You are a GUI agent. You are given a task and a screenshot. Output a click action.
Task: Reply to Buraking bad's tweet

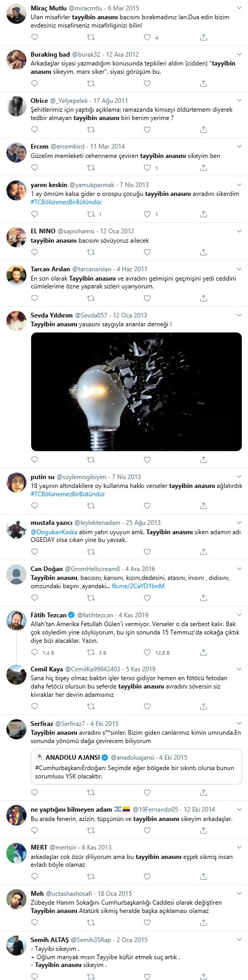pyautogui.click(x=35, y=84)
